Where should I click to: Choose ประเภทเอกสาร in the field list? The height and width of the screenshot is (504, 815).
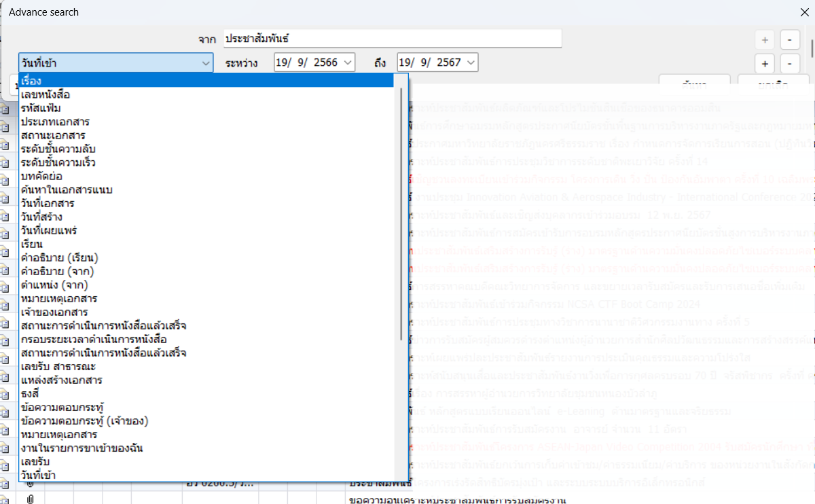(x=206, y=122)
